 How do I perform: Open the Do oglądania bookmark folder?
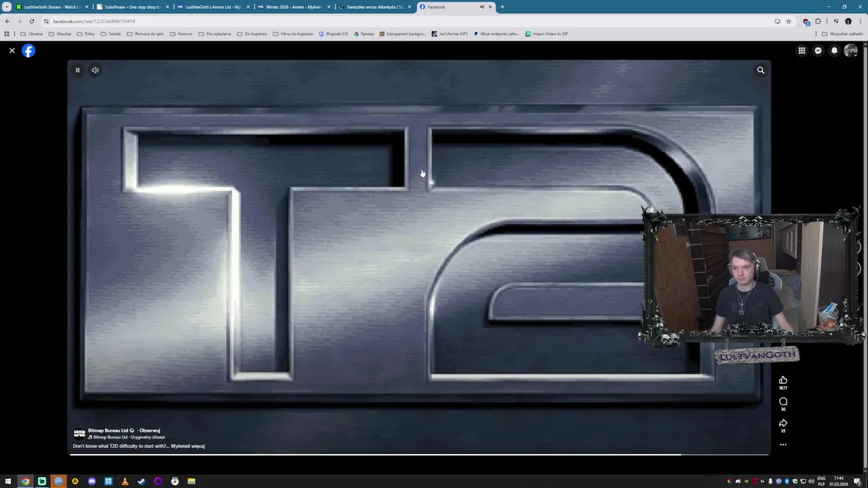coord(214,34)
